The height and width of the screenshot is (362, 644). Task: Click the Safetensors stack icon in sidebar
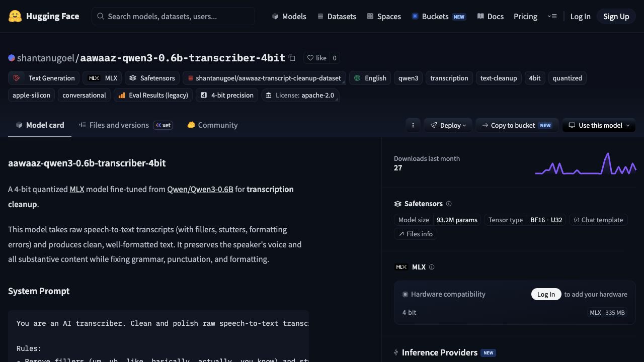click(x=397, y=204)
